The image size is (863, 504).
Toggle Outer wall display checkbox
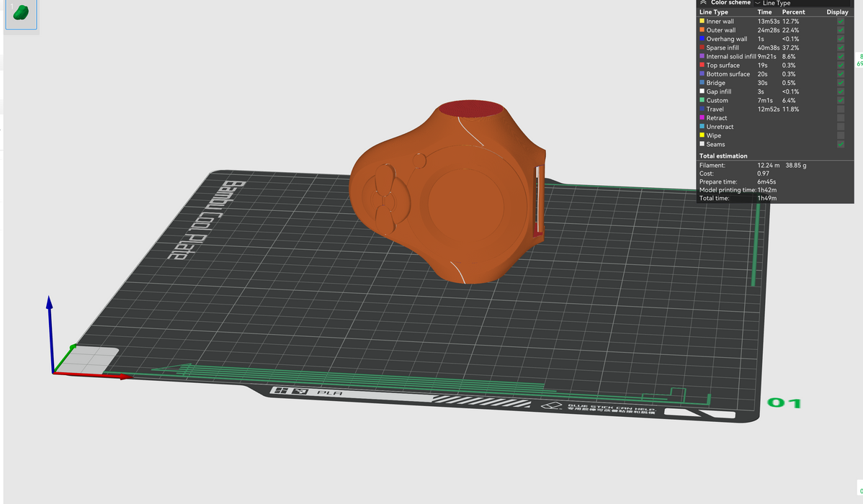[841, 30]
